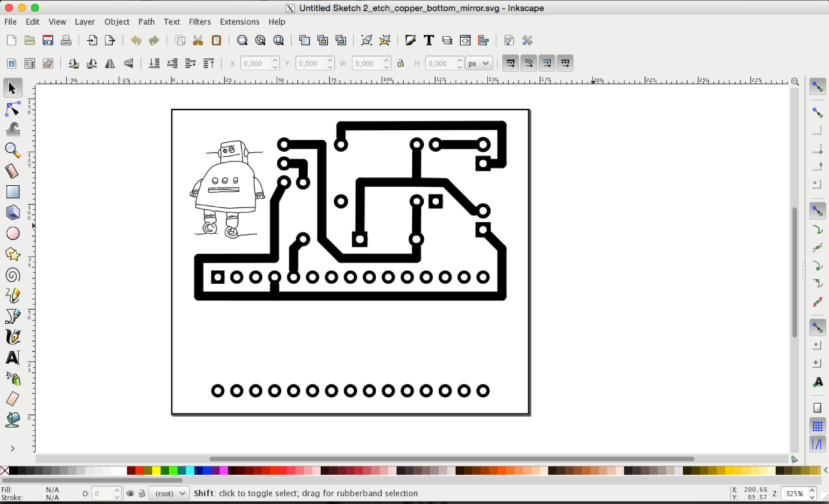Open the layer selector showing (root)

[169, 493]
